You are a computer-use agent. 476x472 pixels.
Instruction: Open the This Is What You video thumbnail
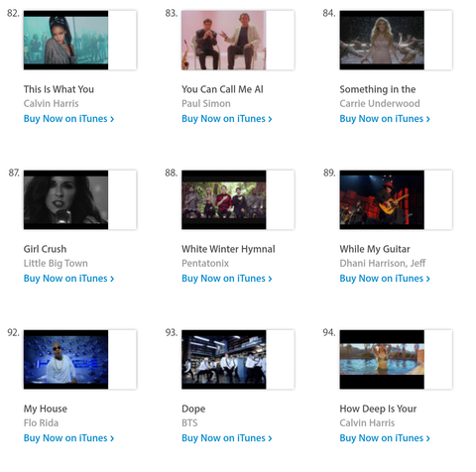coord(65,40)
